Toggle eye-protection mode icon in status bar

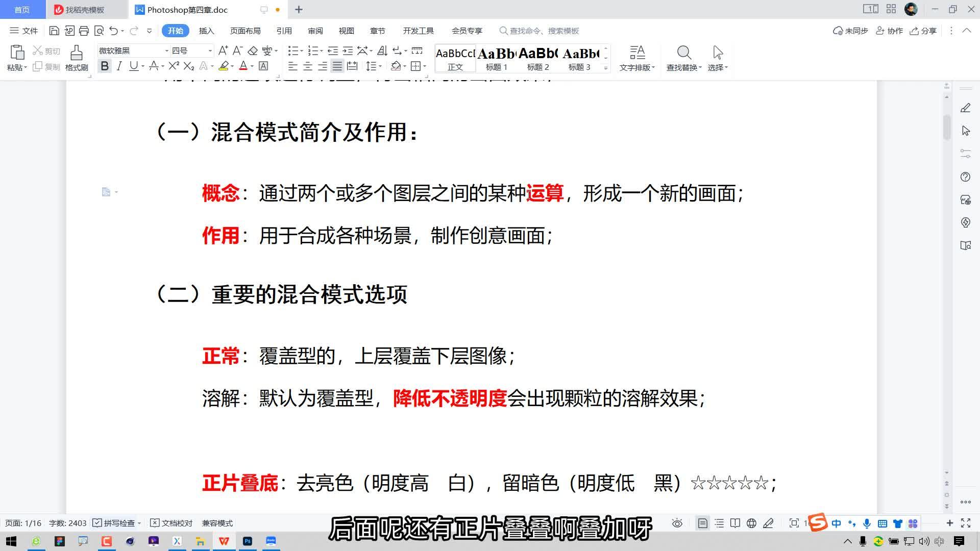tap(677, 523)
